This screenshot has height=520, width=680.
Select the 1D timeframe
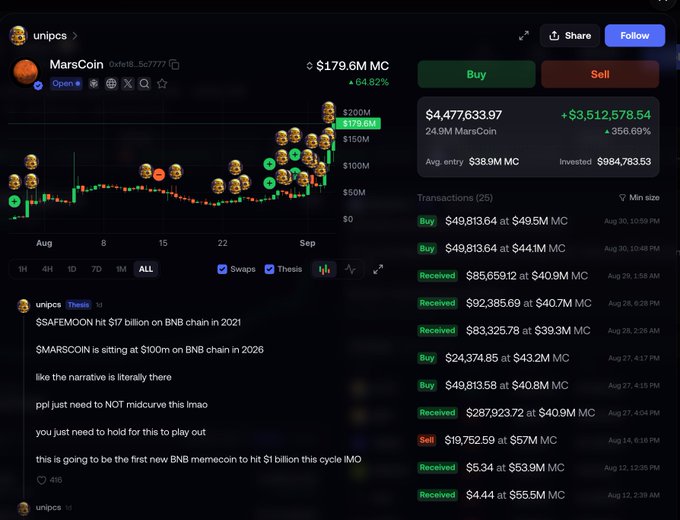(72, 269)
